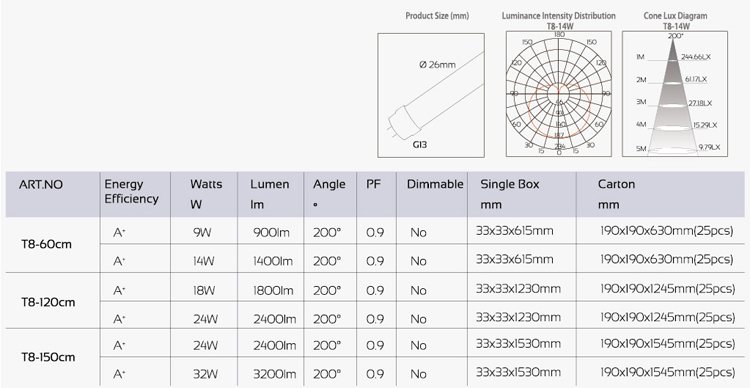
Task: Select the Energy Efficiency column header
Action: pyautogui.click(x=132, y=191)
